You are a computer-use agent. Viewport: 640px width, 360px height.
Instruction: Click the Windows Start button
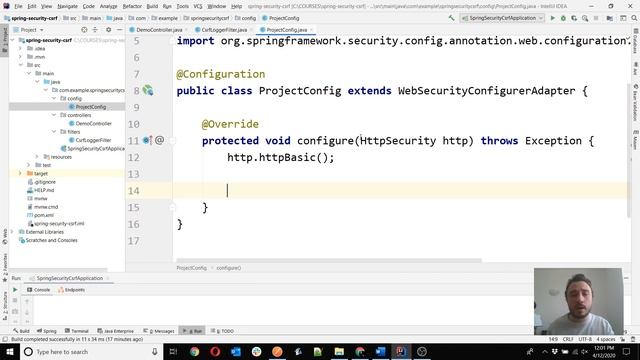[x=9, y=351]
